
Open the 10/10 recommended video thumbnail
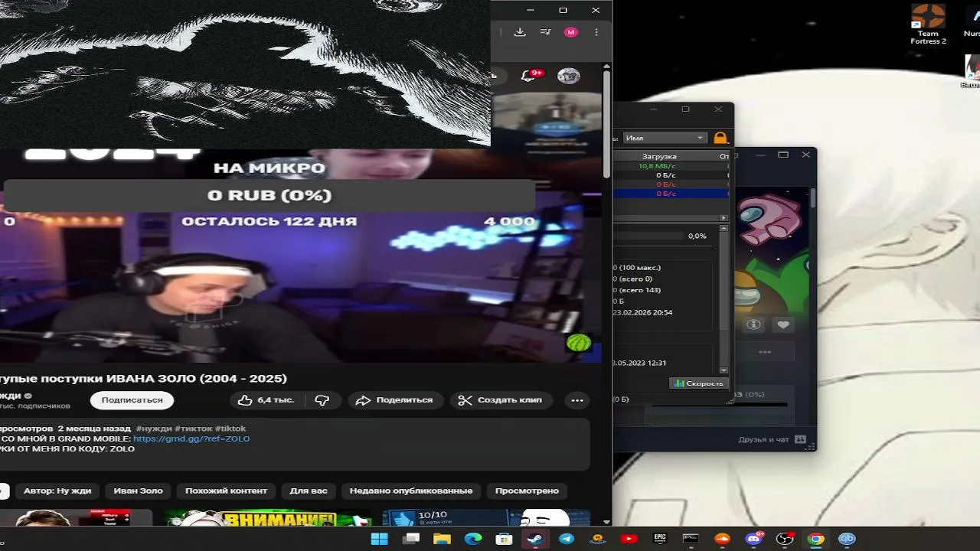(x=487, y=518)
